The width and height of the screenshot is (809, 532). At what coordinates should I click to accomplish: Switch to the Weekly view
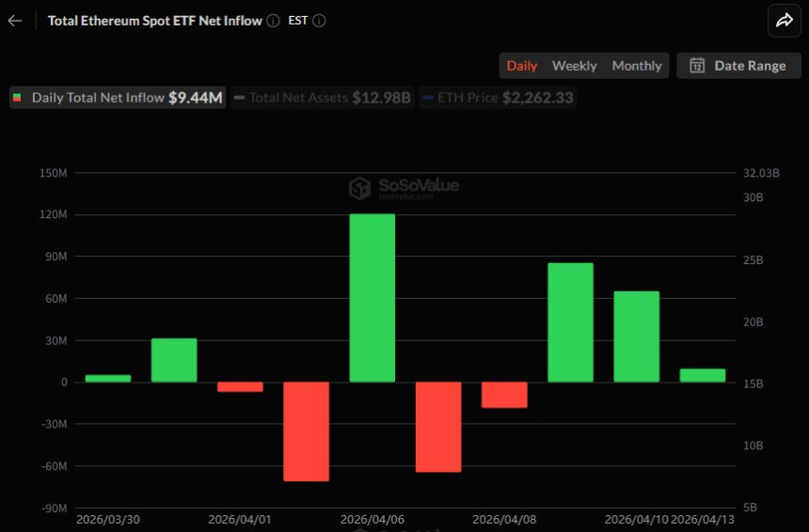[574, 66]
